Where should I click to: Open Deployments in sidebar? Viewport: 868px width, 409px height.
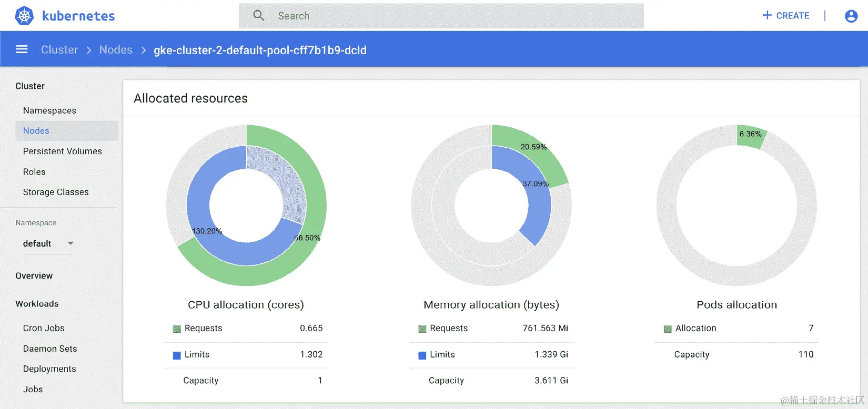point(49,369)
